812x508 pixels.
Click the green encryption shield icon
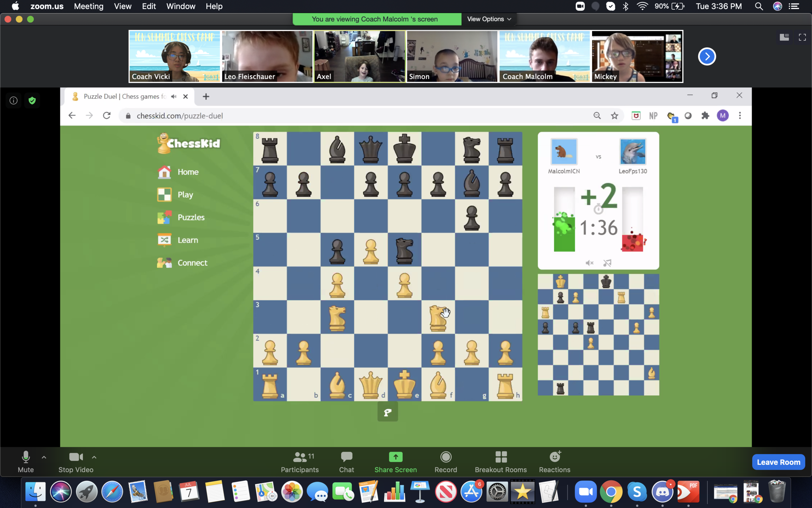[32, 100]
